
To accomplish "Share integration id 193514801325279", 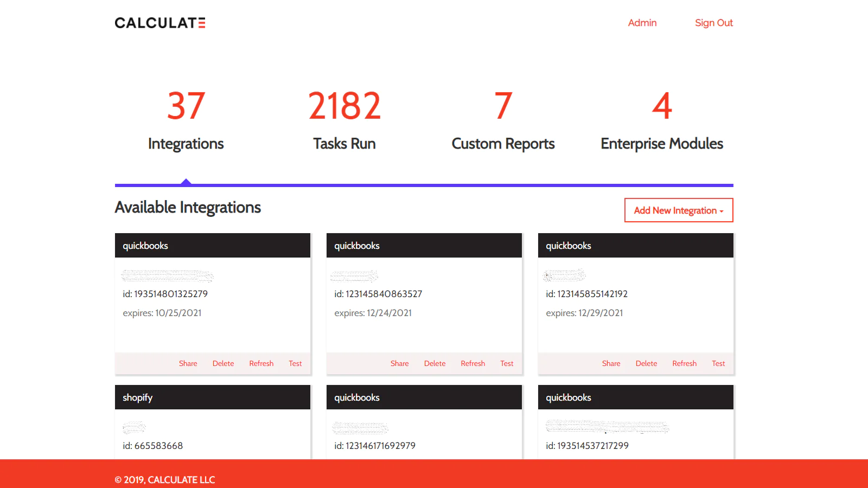I will (188, 363).
